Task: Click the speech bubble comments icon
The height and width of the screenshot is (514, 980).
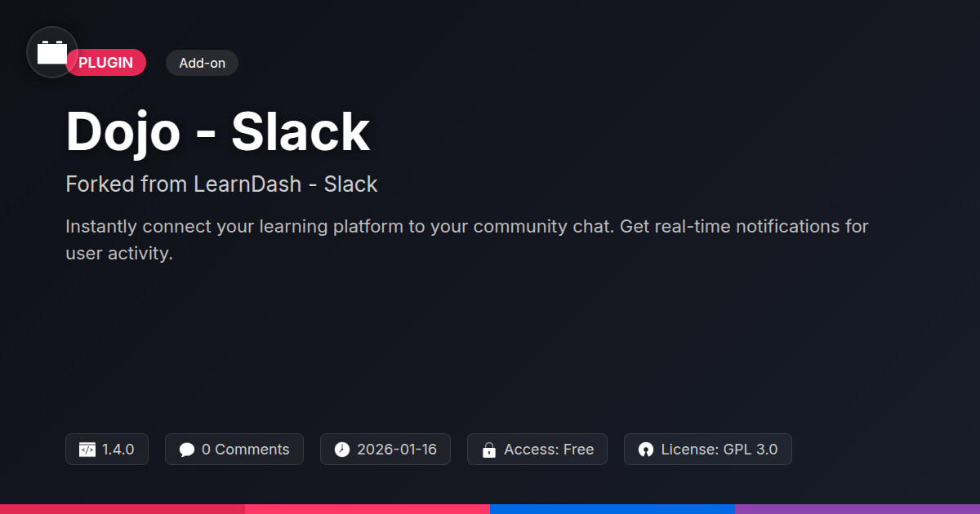Action: point(187,450)
